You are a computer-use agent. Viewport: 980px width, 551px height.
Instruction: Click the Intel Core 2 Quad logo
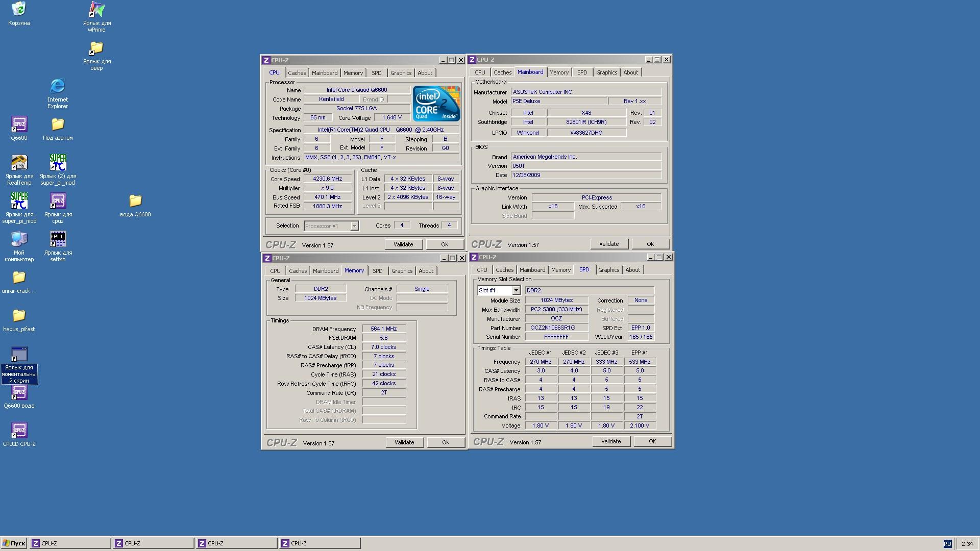pos(436,104)
